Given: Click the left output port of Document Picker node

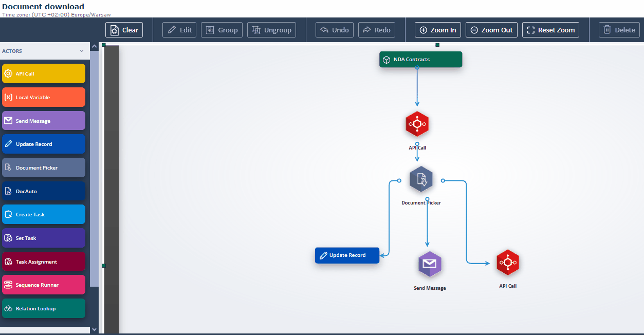Looking at the screenshot, I should (x=398, y=180).
